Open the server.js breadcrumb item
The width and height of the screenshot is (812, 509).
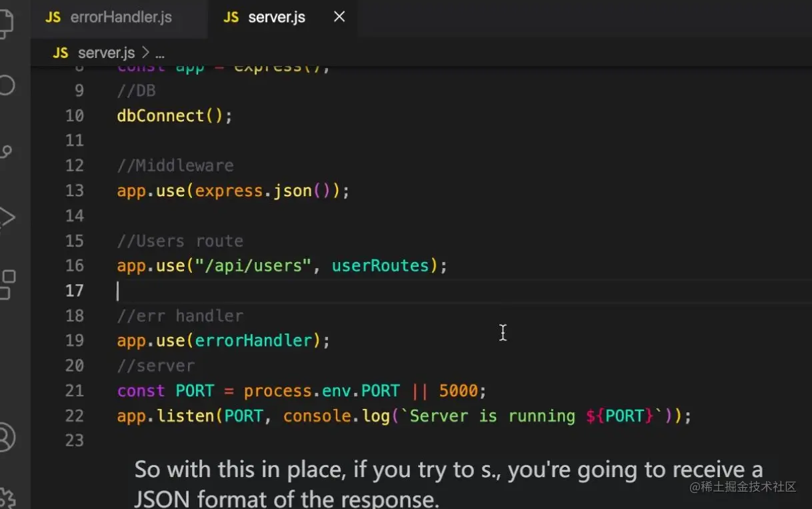pos(106,53)
